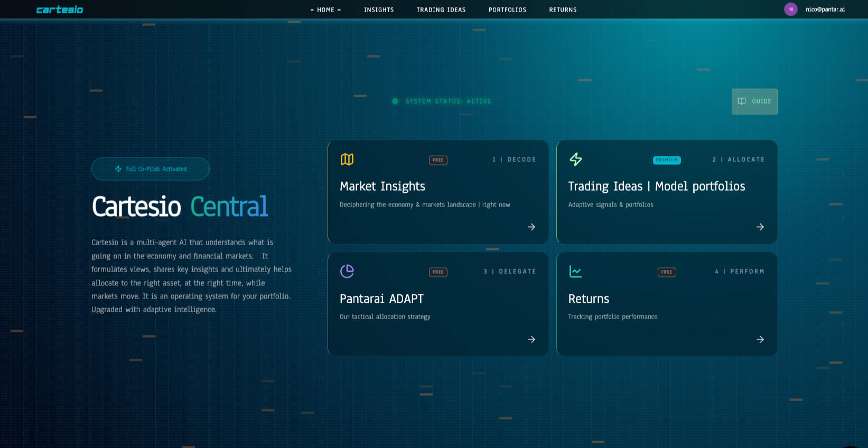Click arrow on Pantarai ADAPT card

[x=531, y=339]
